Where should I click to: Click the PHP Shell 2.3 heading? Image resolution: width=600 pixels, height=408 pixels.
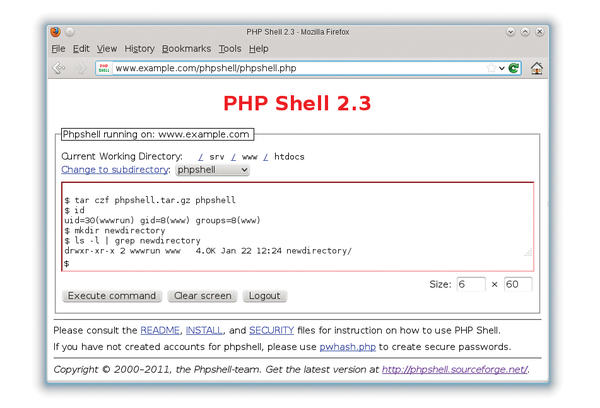tap(297, 103)
